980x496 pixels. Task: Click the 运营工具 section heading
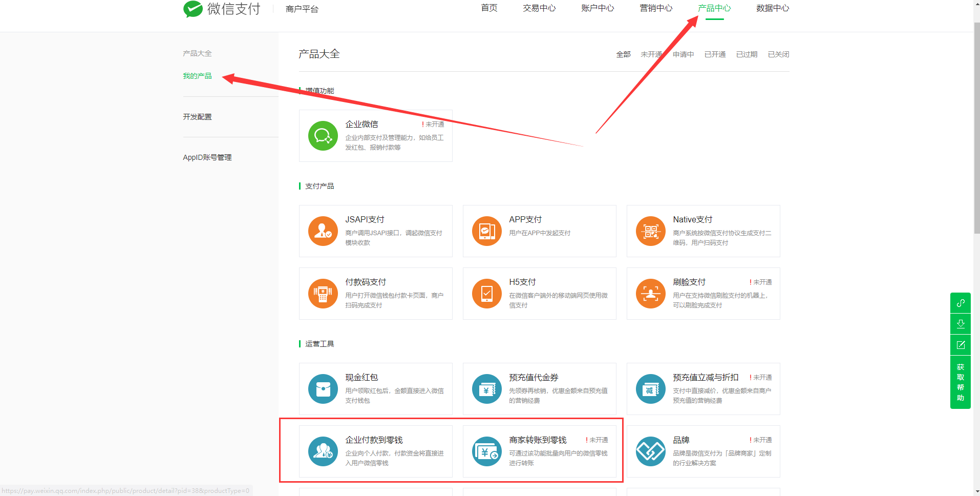tap(319, 344)
